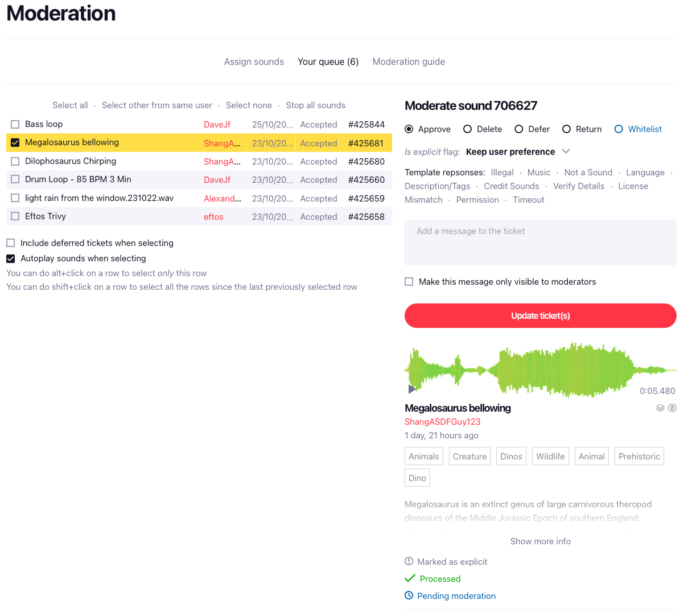Enable Include deferred tickets when selecting
The height and width of the screenshot is (616, 688).
click(11, 243)
